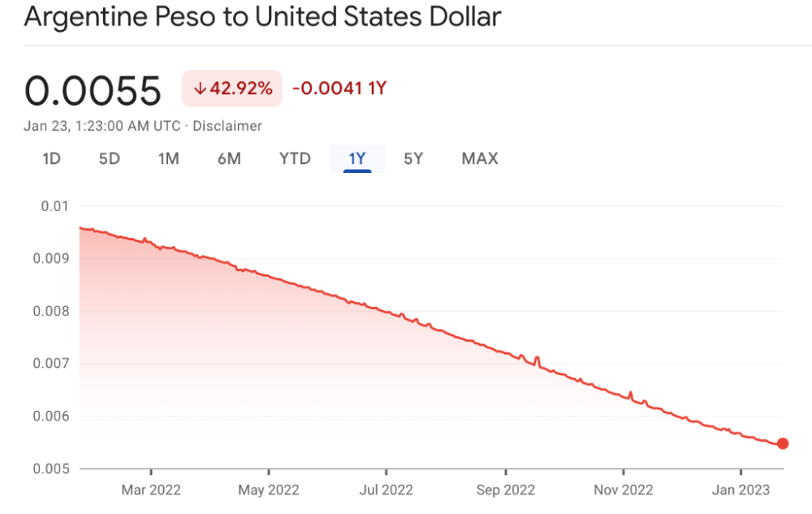Screen dimensions: 812x514
Task: Switch chart to 5Y range
Action: tap(413, 159)
